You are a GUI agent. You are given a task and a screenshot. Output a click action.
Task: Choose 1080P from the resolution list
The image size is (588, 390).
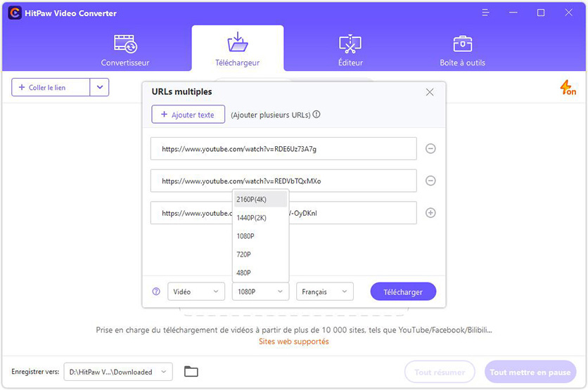(x=261, y=236)
